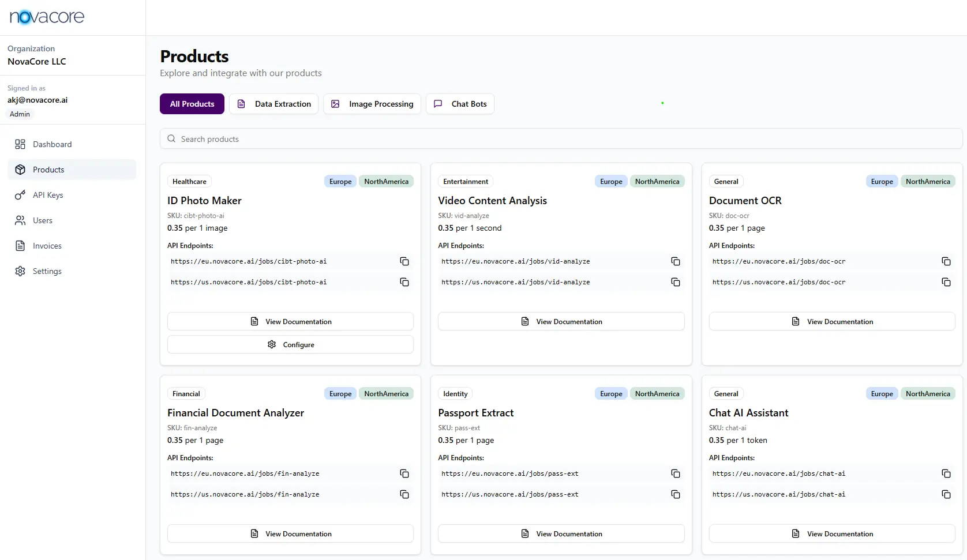This screenshot has width=967, height=560.
Task: Click the magnifier icon in search bar
Action: tap(171, 138)
